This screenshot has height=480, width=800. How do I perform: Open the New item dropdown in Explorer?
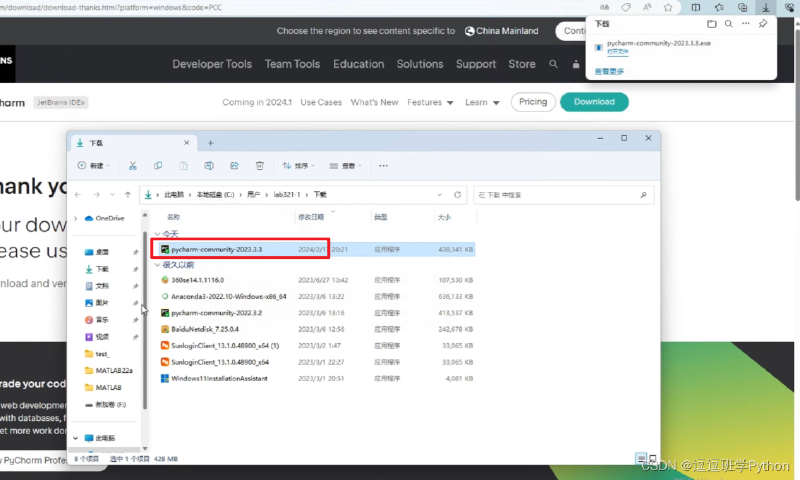click(93, 166)
